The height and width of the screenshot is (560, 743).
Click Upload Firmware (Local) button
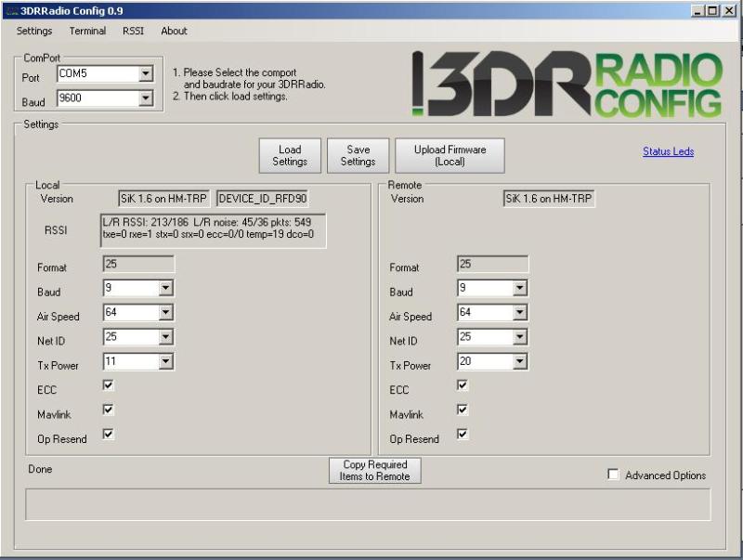coord(450,156)
